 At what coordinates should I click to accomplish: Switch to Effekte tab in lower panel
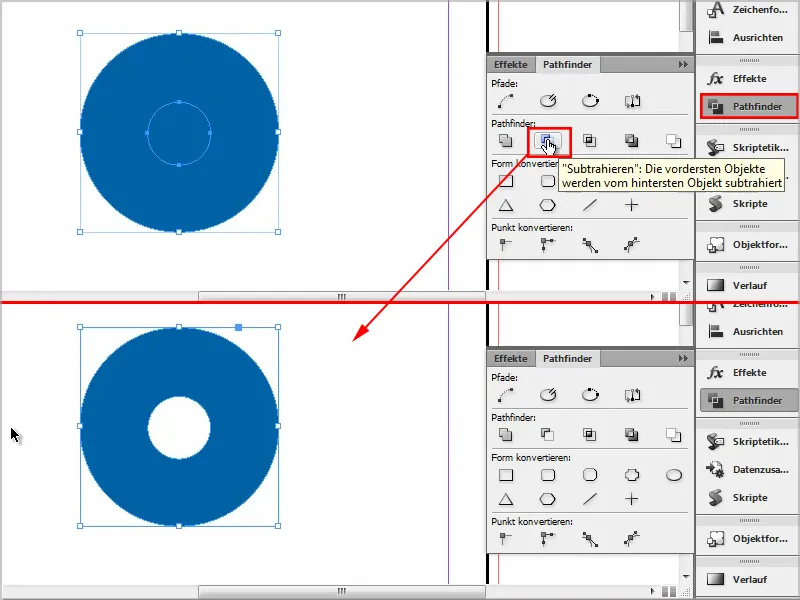tap(511, 358)
